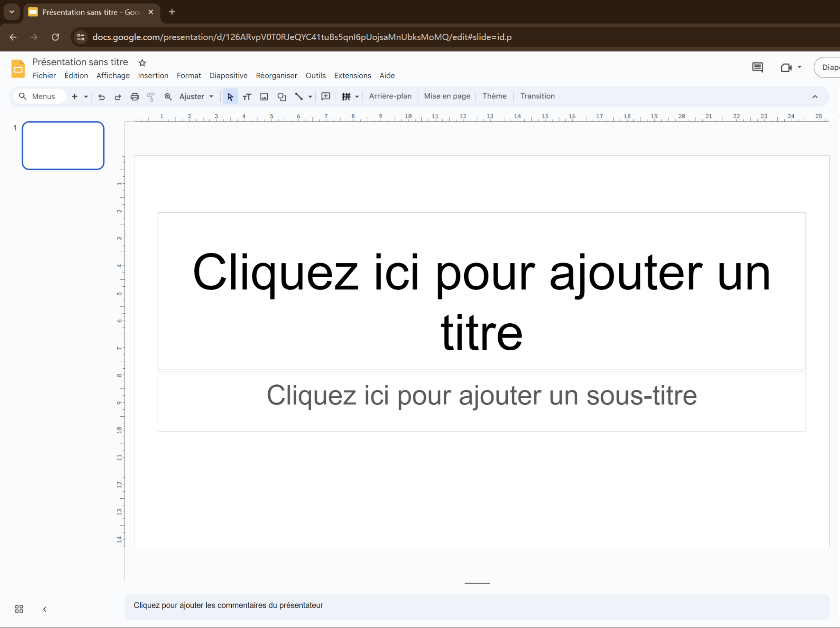The image size is (840, 628).
Task: Click the print icon
Action: pos(135,97)
